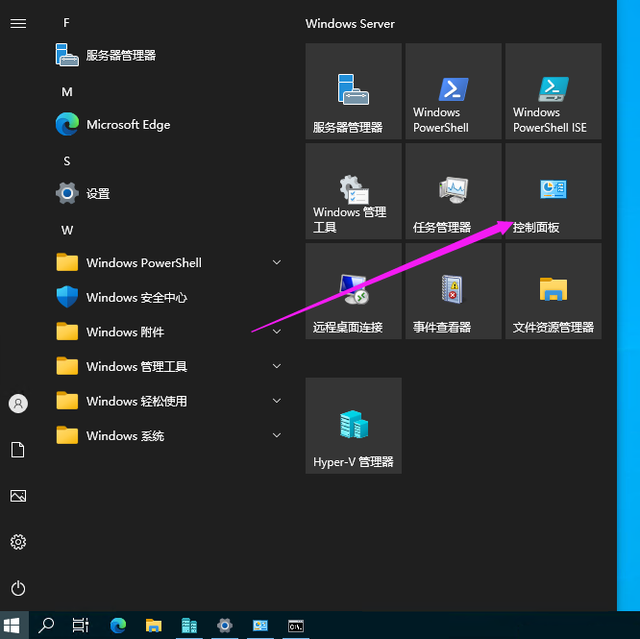
Task: Open Settings gear in the Start sidebar
Action: point(18,542)
